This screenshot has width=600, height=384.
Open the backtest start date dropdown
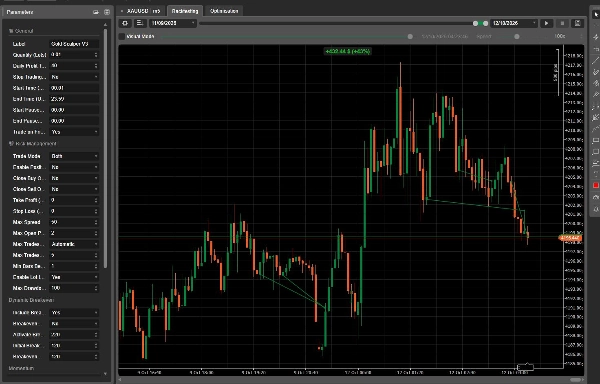click(173, 23)
